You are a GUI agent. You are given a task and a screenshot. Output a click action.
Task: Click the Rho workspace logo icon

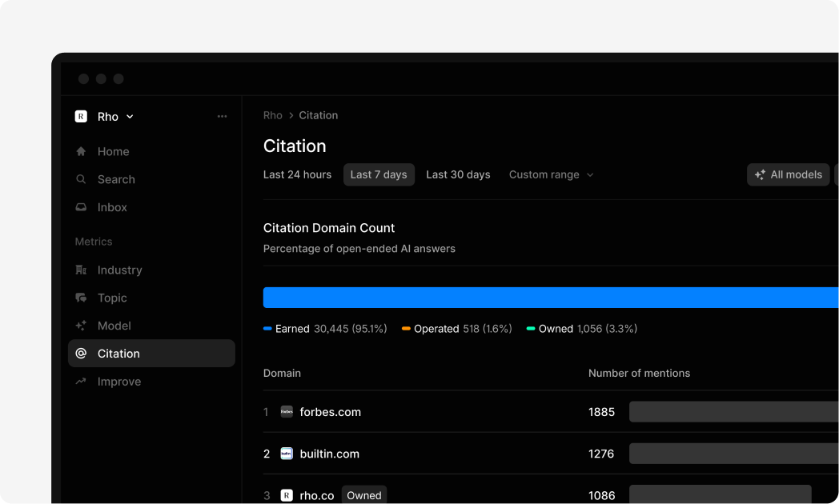point(81,117)
